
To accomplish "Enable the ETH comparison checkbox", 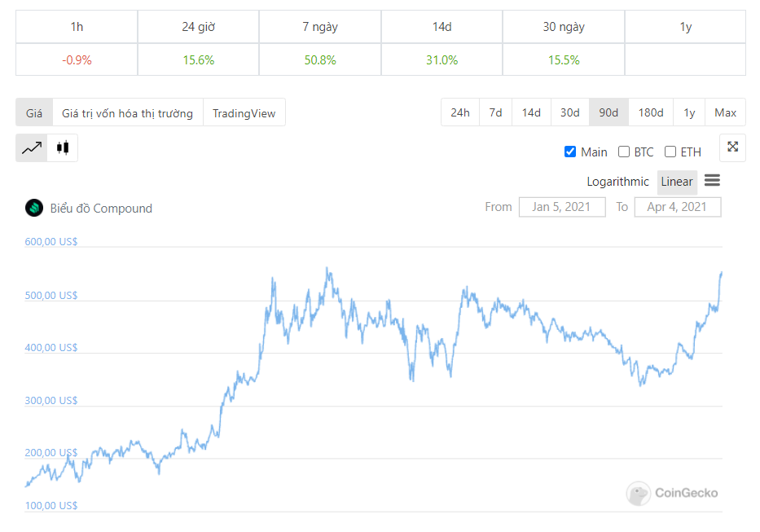I will [x=670, y=152].
